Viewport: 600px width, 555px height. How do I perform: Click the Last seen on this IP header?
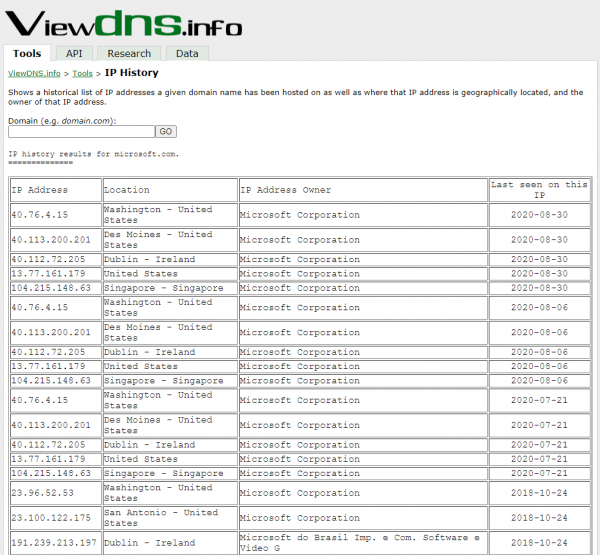click(x=539, y=190)
